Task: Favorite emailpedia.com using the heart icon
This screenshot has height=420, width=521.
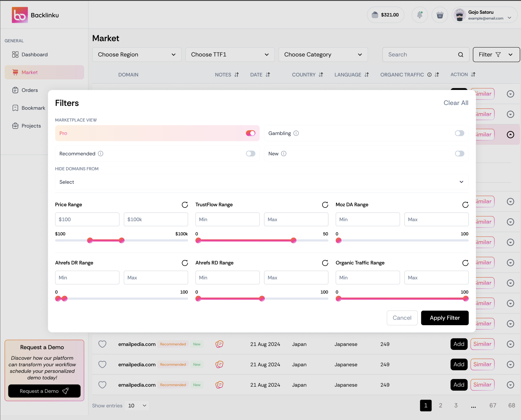Action: point(102,344)
